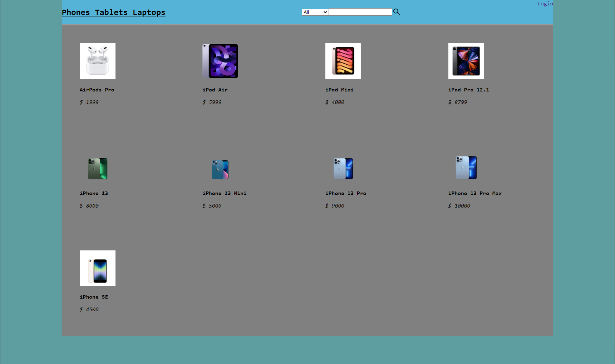
Task: Click the Login link
Action: pyautogui.click(x=545, y=4)
